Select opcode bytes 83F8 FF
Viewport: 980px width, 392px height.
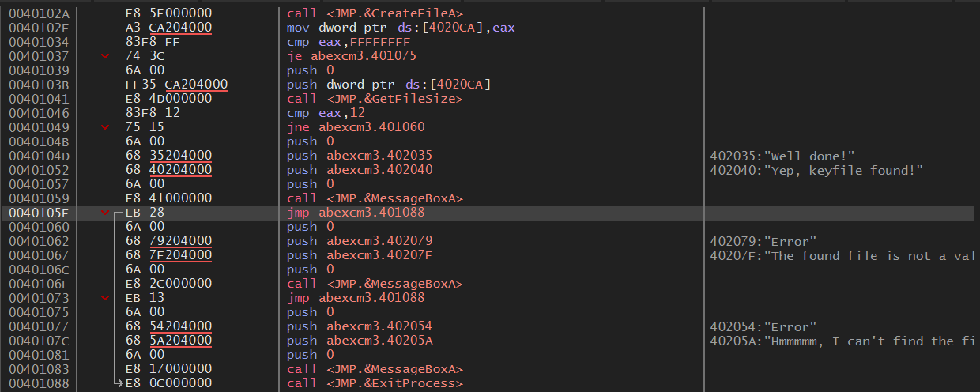click(x=152, y=42)
